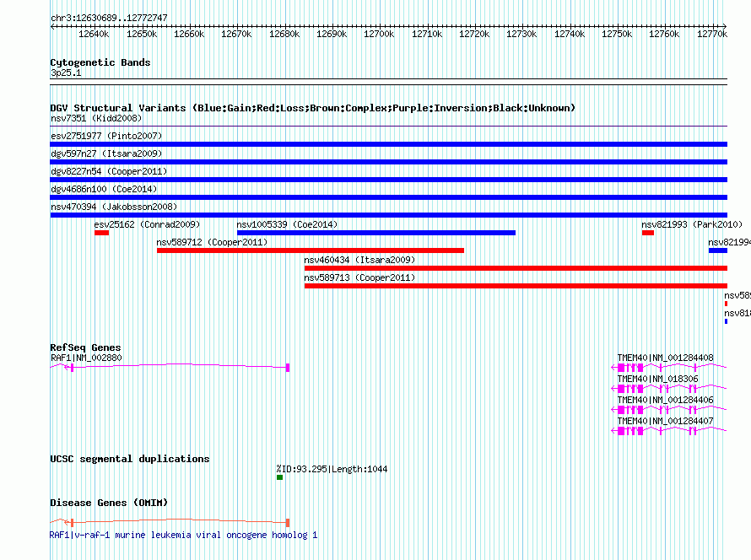Click the green segmental duplication block

(x=279, y=477)
